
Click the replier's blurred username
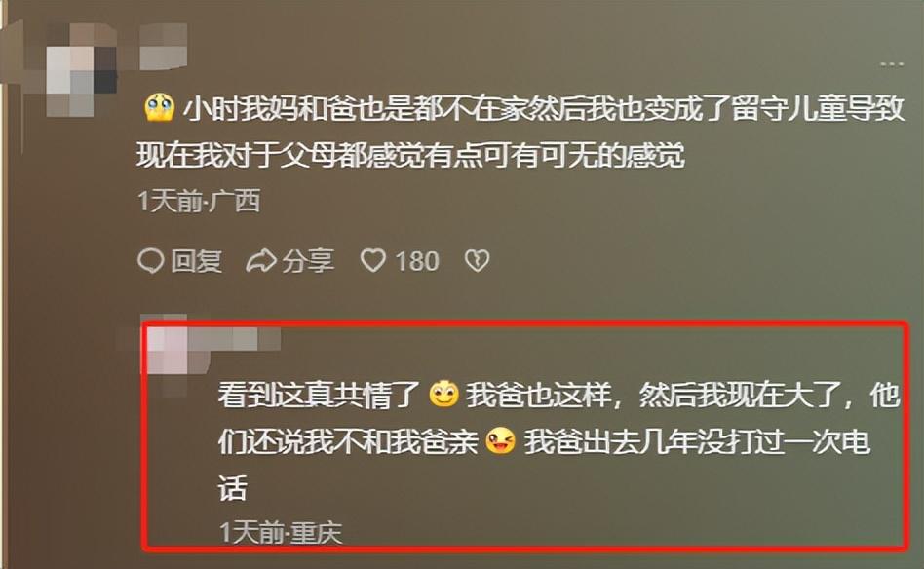click(x=235, y=339)
